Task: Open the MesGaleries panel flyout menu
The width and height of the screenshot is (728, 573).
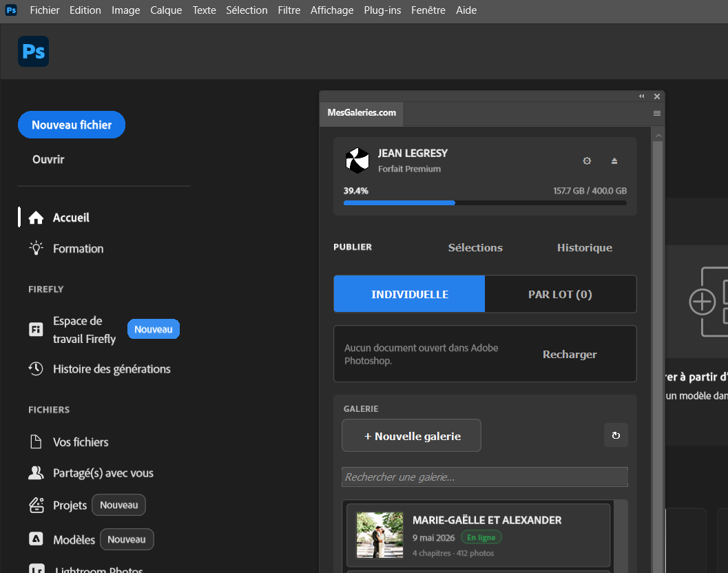Action: [x=656, y=114]
